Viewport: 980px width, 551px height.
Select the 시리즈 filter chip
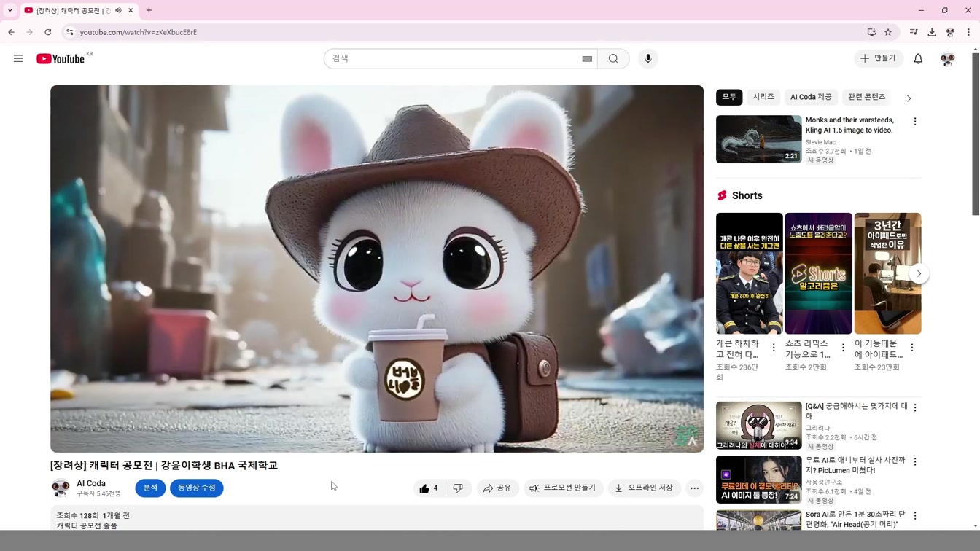pyautogui.click(x=763, y=97)
